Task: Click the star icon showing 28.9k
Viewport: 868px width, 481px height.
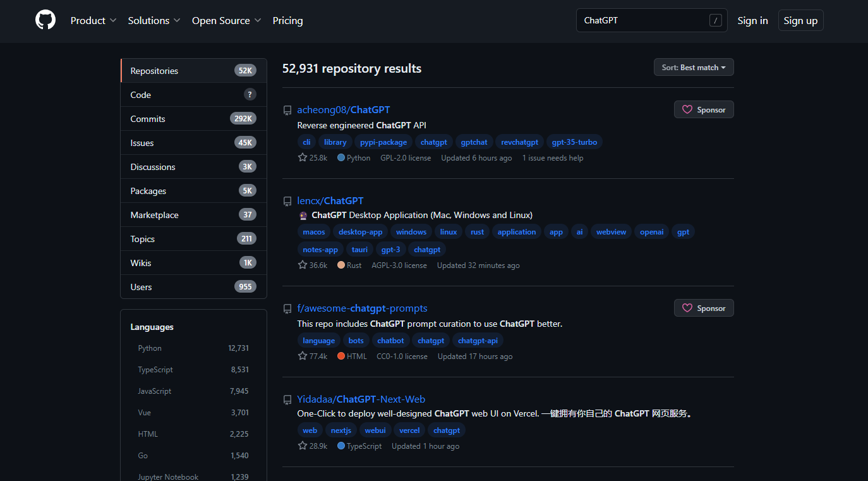Action: pos(303,446)
